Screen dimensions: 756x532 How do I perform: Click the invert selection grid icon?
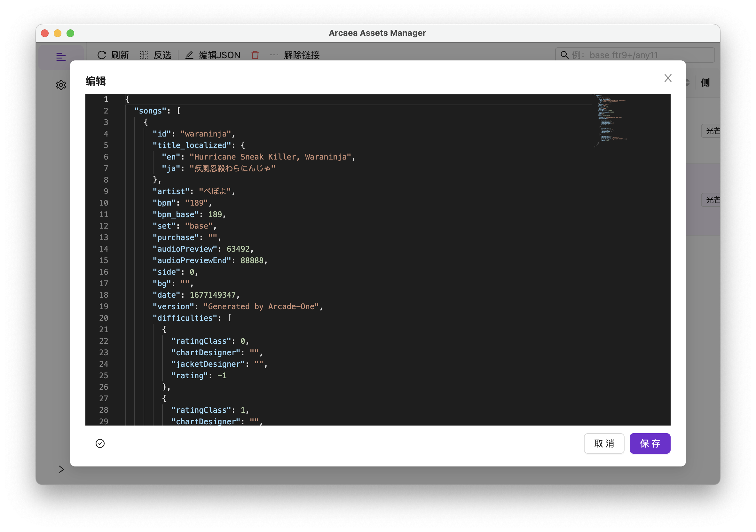144,55
